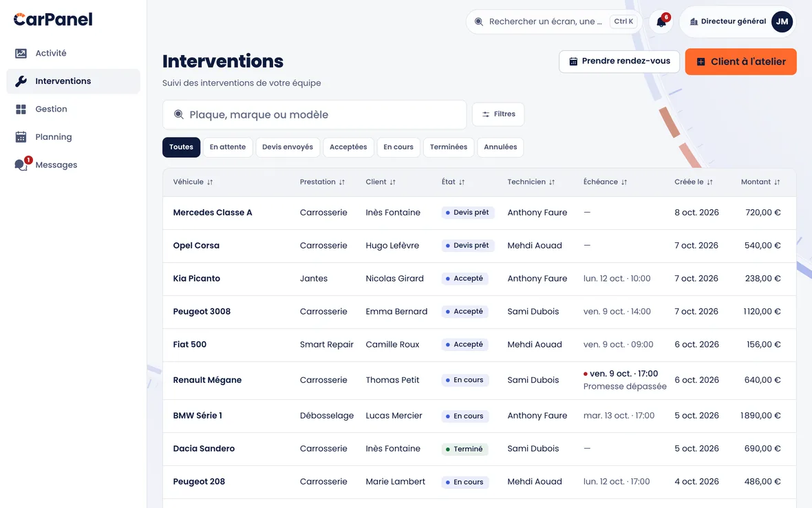This screenshot has height=508, width=812.
Task: Click the Prendre rendez-vous button
Action: pos(619,62)
